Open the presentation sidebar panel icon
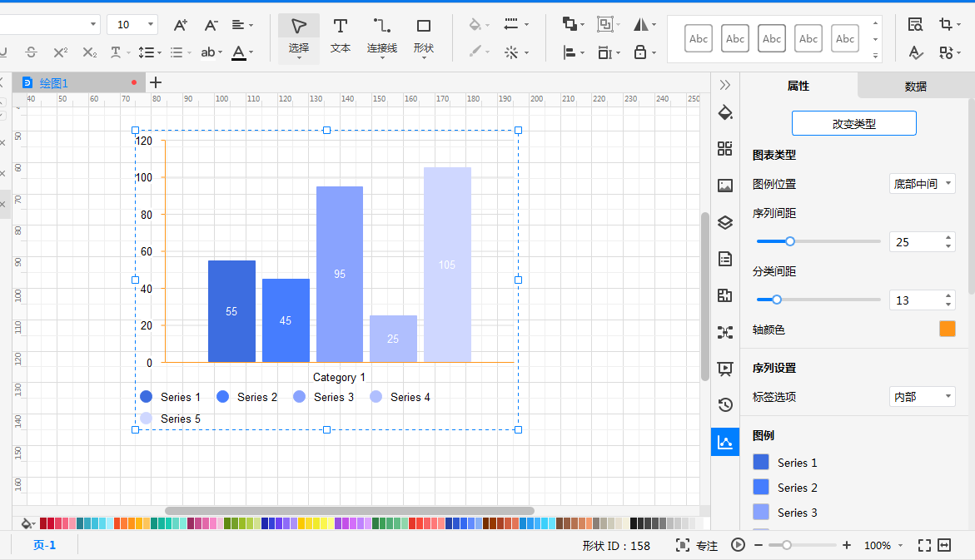Screen dimensions: 975x560 pyautogui.click(x=725, y=369)
